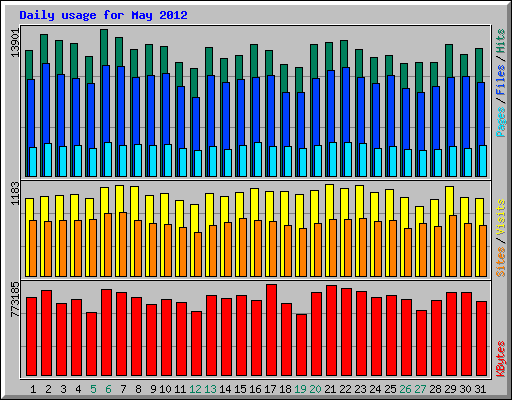Click day label 29 on the axis
This screenshot has width=512, height=400.
tap(450, 389)
